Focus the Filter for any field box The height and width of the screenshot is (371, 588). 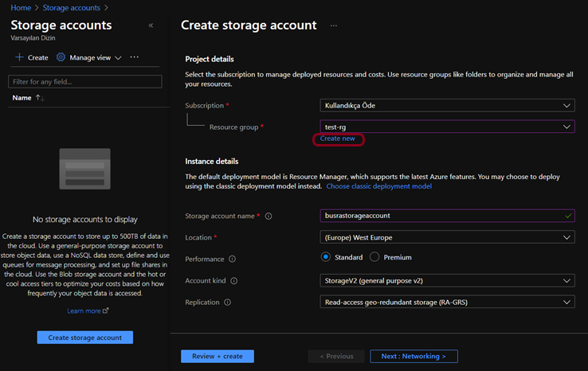point(85,82)
